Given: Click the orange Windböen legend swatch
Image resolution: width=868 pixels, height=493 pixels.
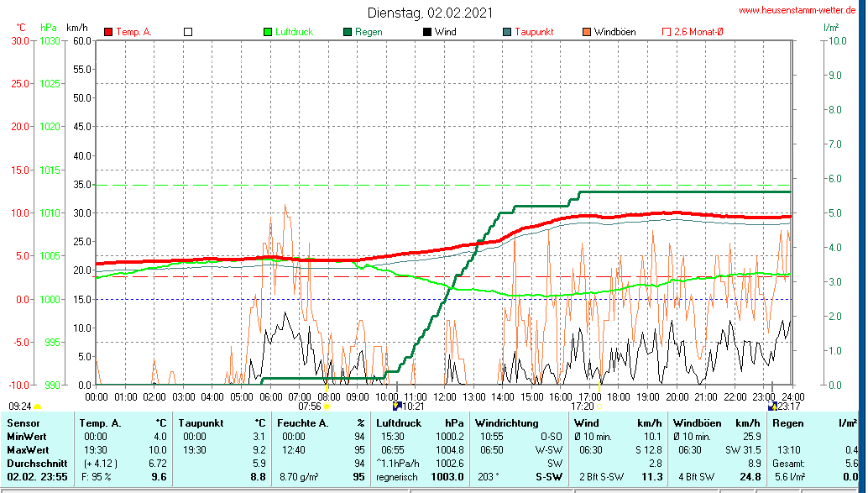Looking at the screenshot, I should (x=587, y=32).
